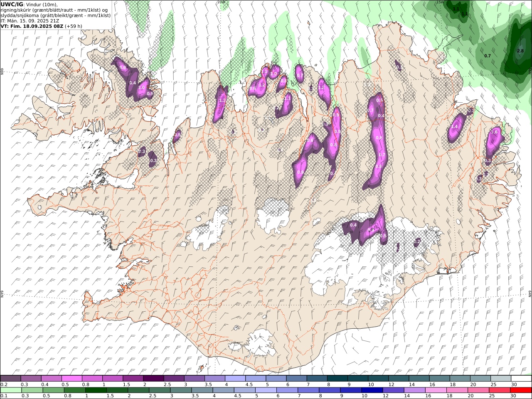The width and height of the screenshot is (532, 399).
Task: Select the 0.3 purple swatch in upper legend
Action: (31, 379)
